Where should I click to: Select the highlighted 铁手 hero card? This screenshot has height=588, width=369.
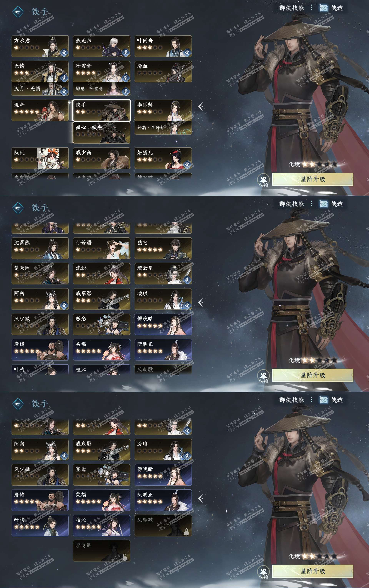[102, 110]
